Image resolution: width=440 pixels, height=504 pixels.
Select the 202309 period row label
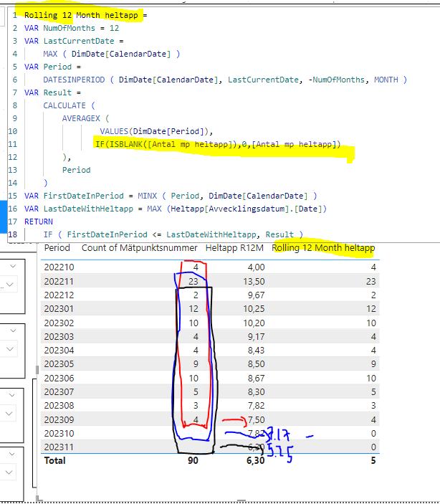59,419
